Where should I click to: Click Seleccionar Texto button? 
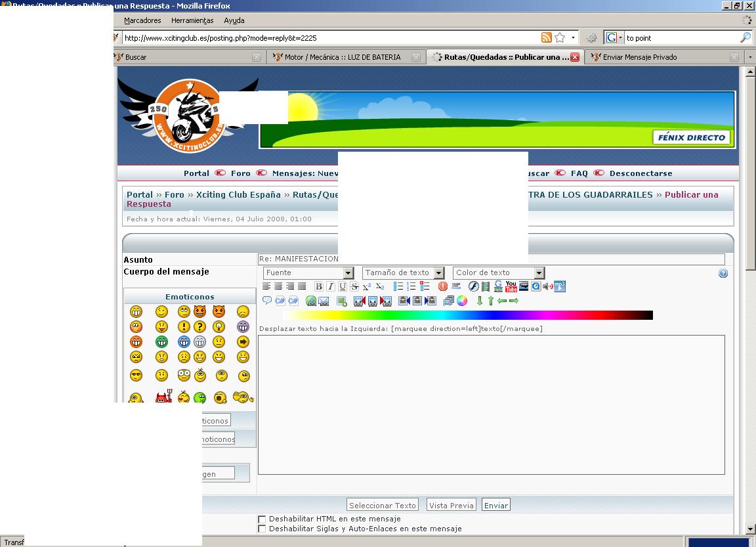383,506
